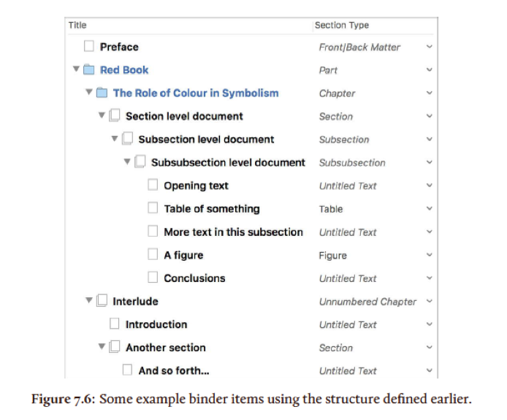This screenshot has height=420, width=507.
Task: Click the Interlude document stack icon
Action: tap(102, 301)
